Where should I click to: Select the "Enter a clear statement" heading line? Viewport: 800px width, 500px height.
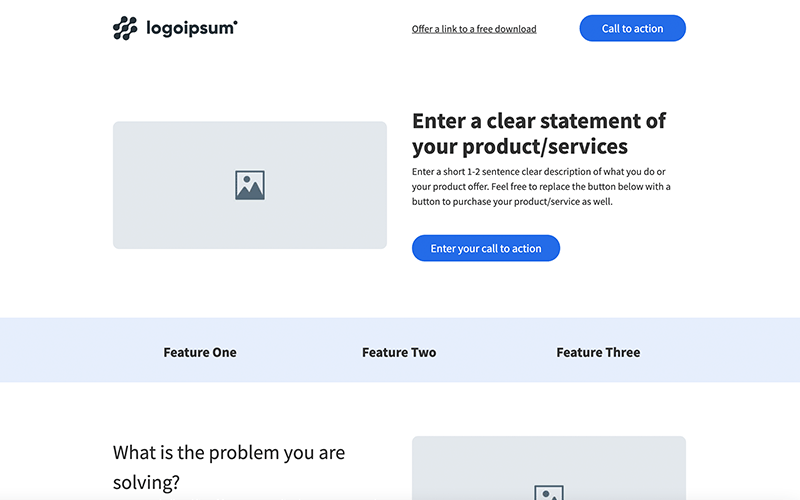(539, 121)
